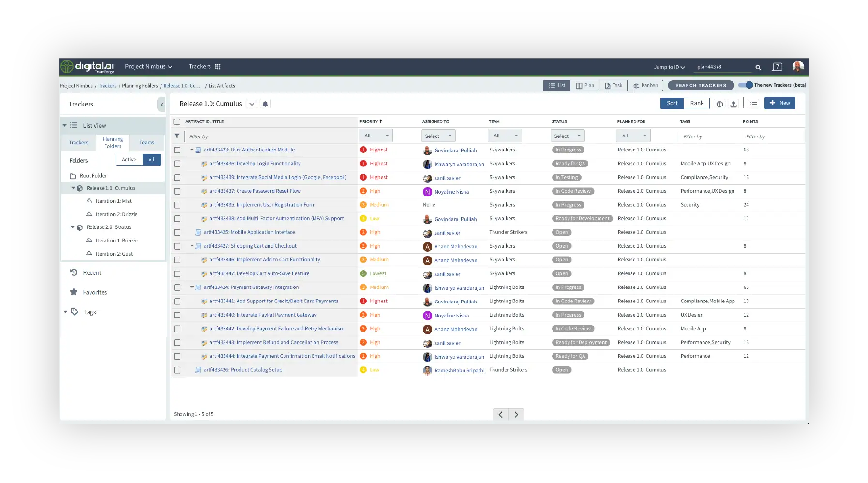This screenshot has width=868, height=483.
Task: Open the help question mark icon
Action: tap(777, 67)
